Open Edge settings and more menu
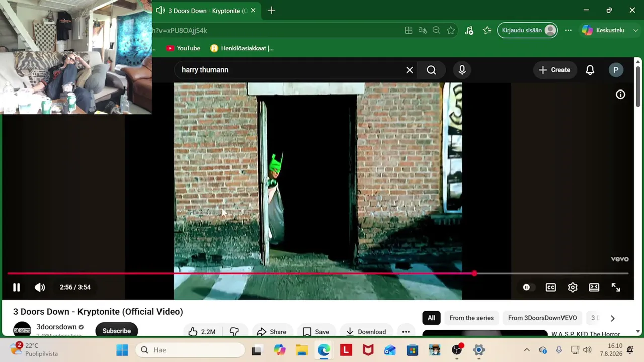 (x=568, y=30)
